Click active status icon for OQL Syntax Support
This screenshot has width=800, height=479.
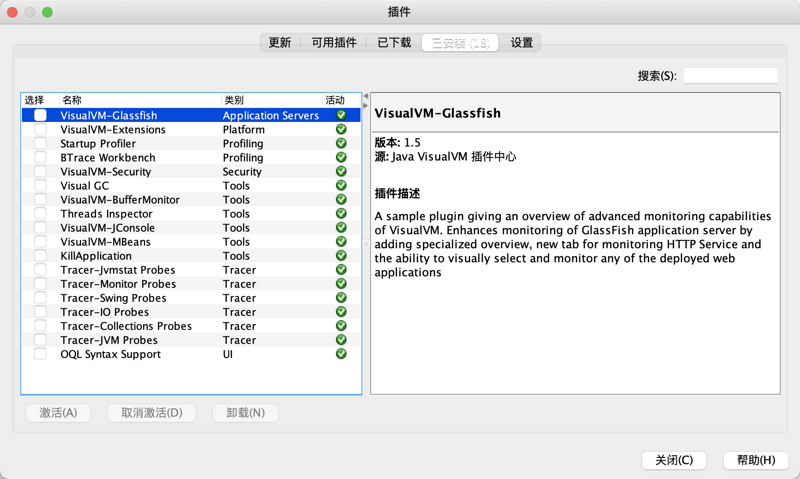(x=341, y=354)
